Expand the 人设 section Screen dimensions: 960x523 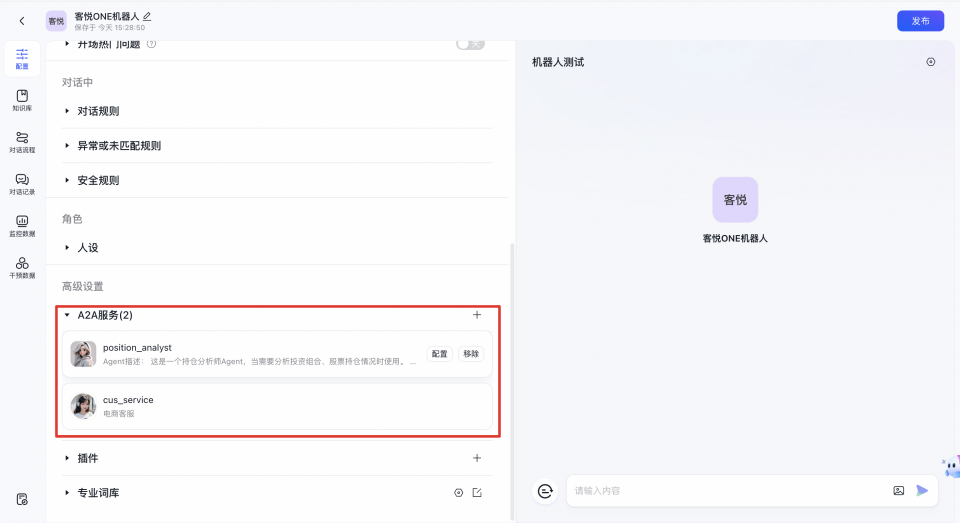point(67,247)
